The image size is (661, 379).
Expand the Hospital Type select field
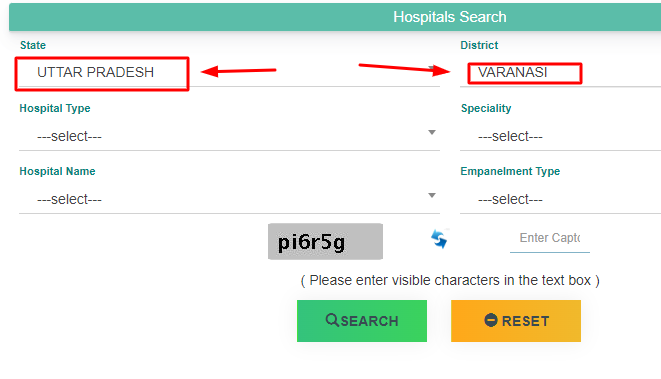tap(229, 136)
